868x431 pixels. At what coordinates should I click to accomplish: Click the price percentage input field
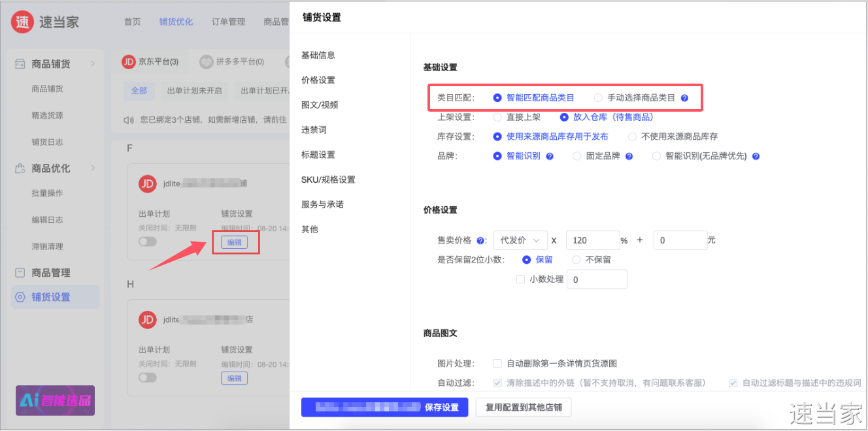pyautogui.click(x=592, y=240)
